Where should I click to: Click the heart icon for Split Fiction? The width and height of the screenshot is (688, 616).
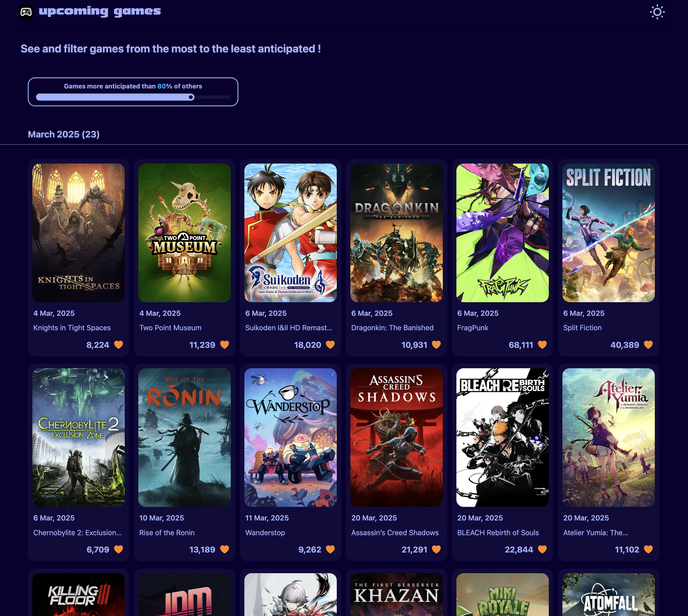(648, 344)
